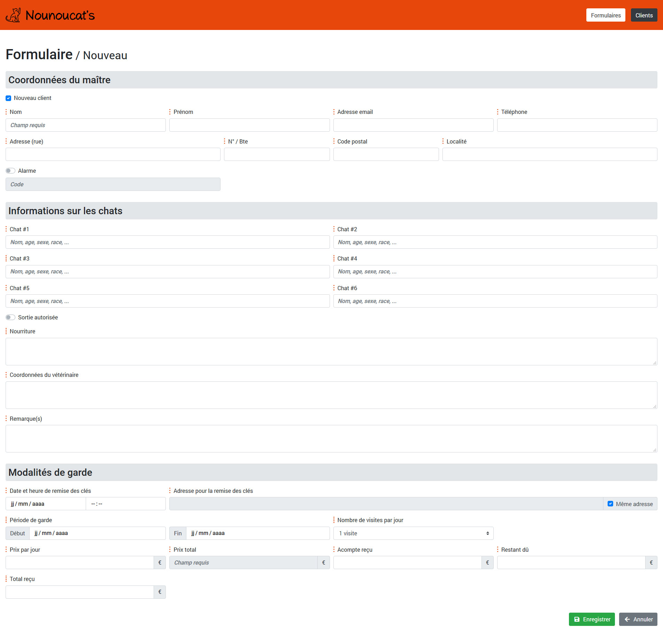Focus the Localité field
The image size is (663, 644).
tap(550, 154)
